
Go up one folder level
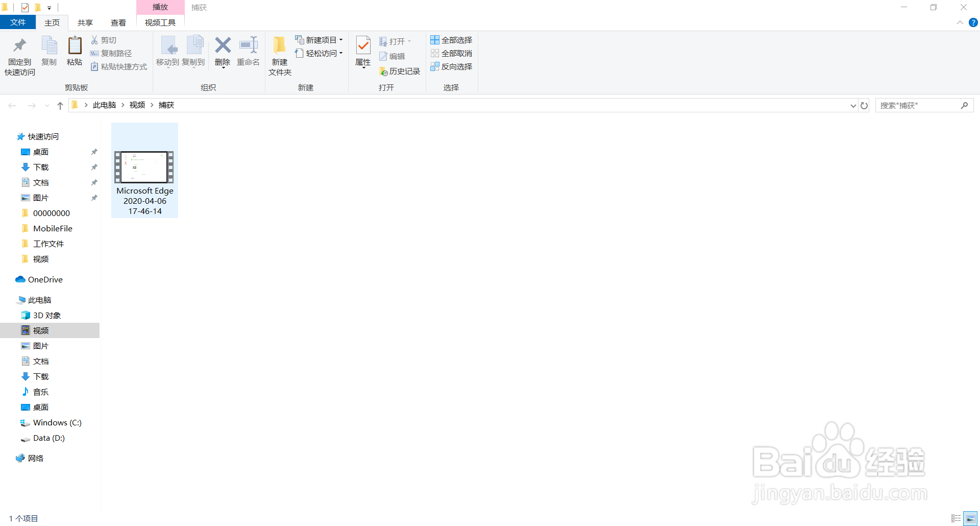pos(60,105)
